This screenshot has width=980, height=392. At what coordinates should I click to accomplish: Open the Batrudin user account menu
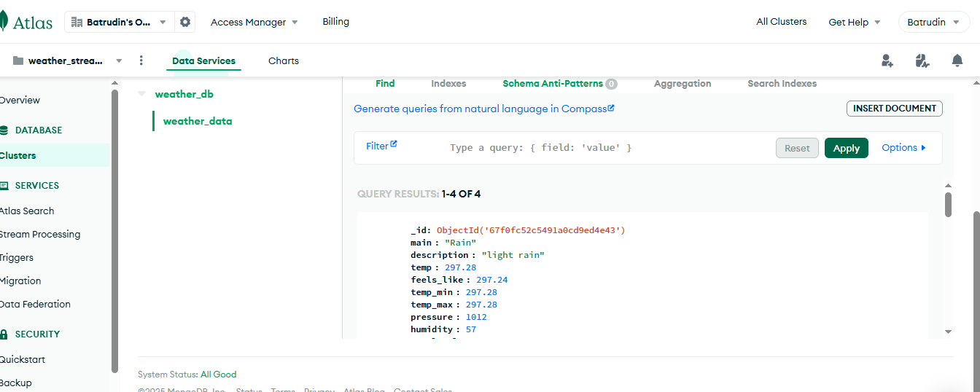click(934, 22)
